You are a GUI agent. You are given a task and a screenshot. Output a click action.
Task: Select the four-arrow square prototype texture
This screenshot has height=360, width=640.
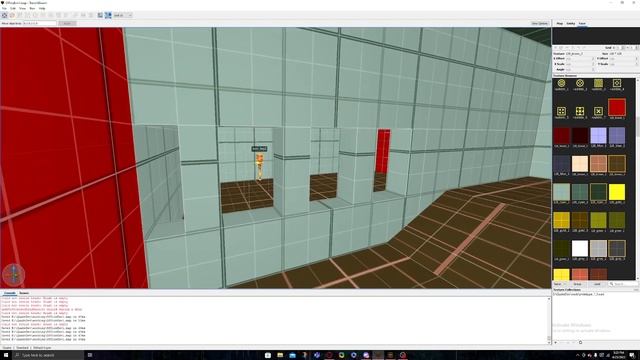coord(580,111)
